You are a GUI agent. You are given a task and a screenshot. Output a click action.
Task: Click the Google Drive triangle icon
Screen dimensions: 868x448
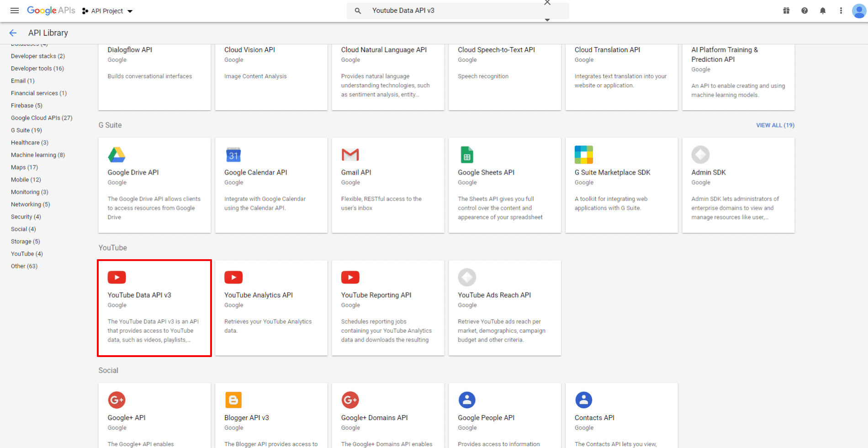point(116,155)
